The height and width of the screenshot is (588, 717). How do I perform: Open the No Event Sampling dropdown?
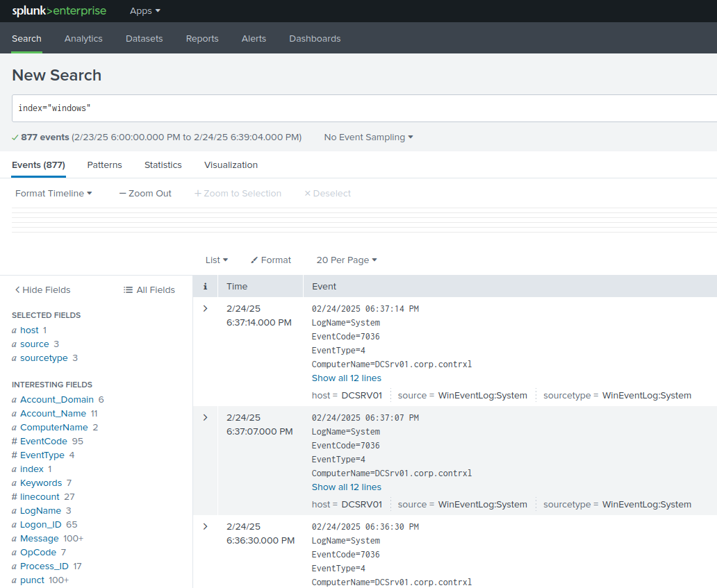pos(368,137)
